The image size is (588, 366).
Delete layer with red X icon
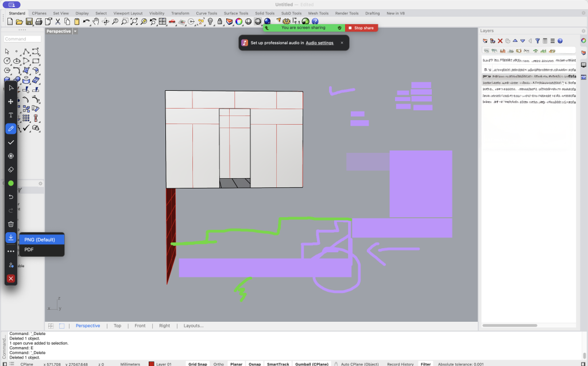(x=500, y=41)
